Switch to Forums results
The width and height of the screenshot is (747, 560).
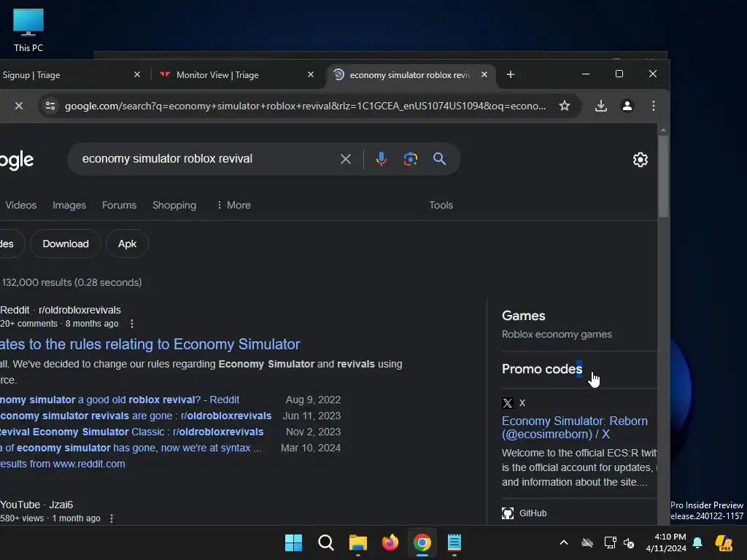pos(119,205)
